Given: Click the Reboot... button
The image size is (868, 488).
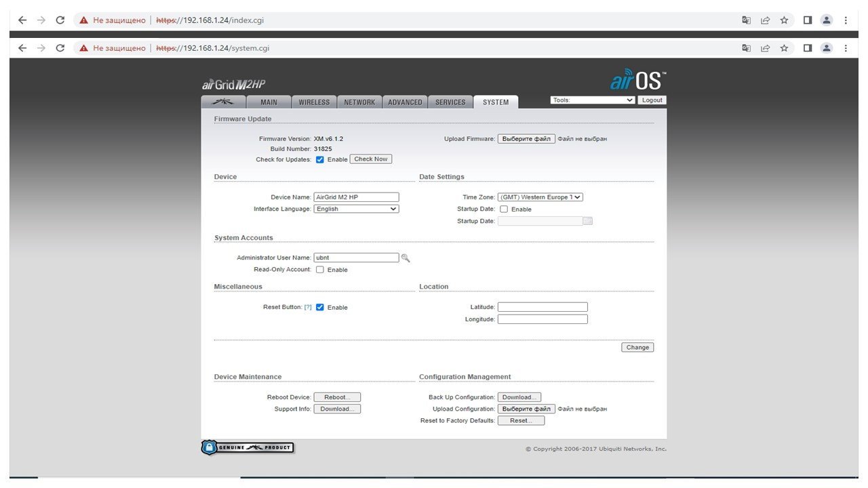Looking at the screenshot, I should coord(336,397).
